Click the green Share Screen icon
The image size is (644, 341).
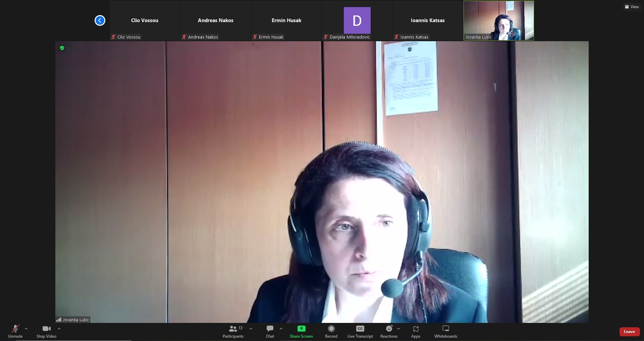[301, 329]
